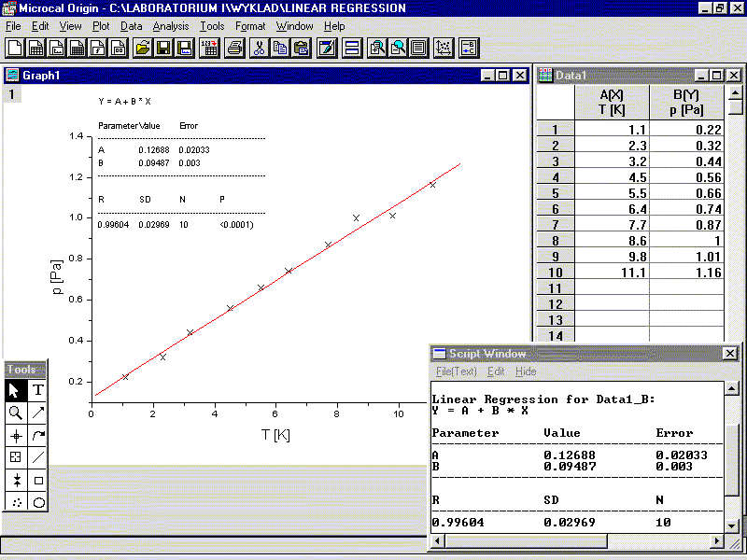747x560 pixels.
Task: Click the Copy toolbar icon
Action: [x=280, y=49]
